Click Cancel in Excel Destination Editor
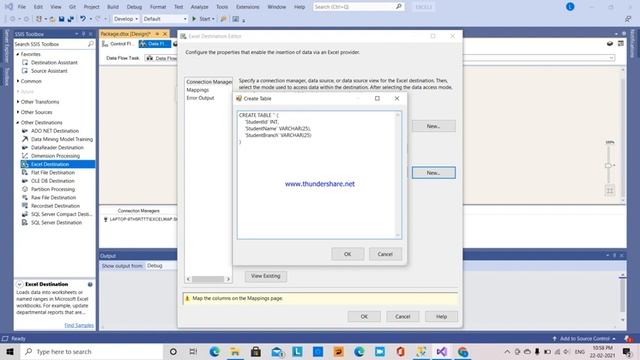Viewport: 640px width, 360px height. click(402, 316)
